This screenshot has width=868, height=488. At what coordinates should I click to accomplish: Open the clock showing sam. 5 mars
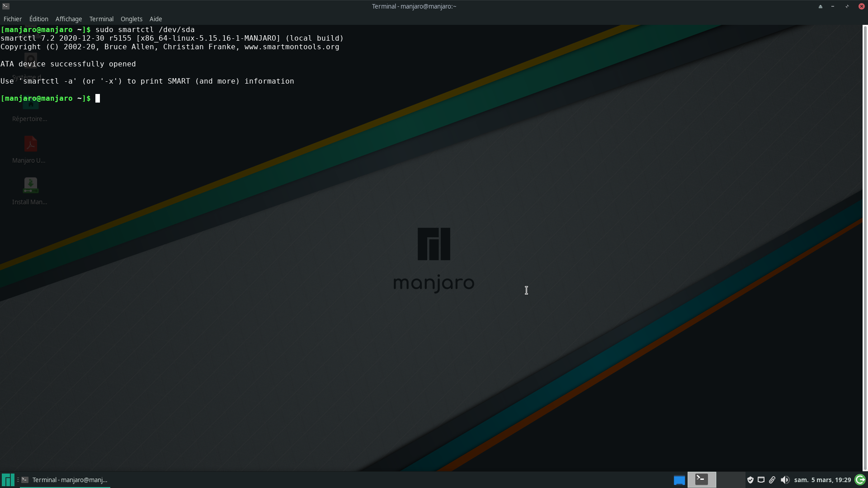pyautogui.click(x=822, y=480)
